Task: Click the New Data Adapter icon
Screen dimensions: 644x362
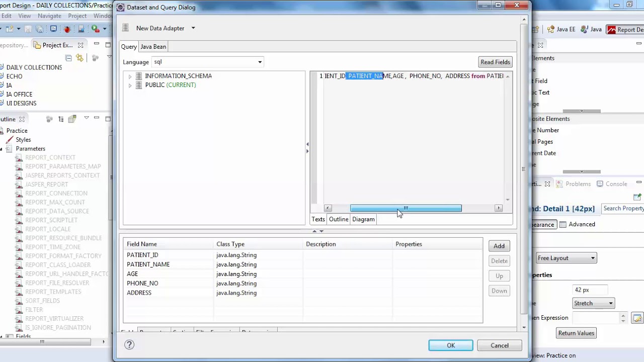Action: pyautogui.click(x=125, y=28)
